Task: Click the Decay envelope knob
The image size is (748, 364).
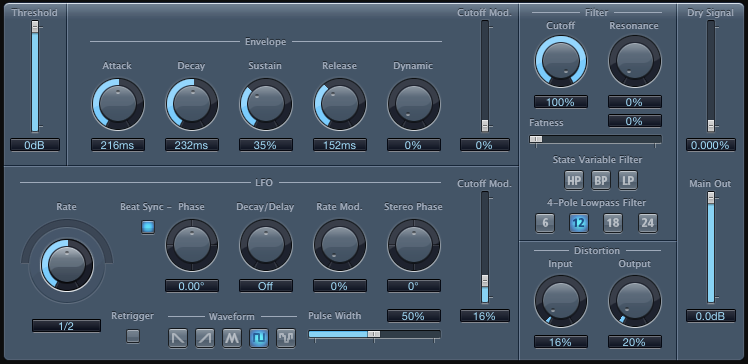Action: click(x=192, y=104)
